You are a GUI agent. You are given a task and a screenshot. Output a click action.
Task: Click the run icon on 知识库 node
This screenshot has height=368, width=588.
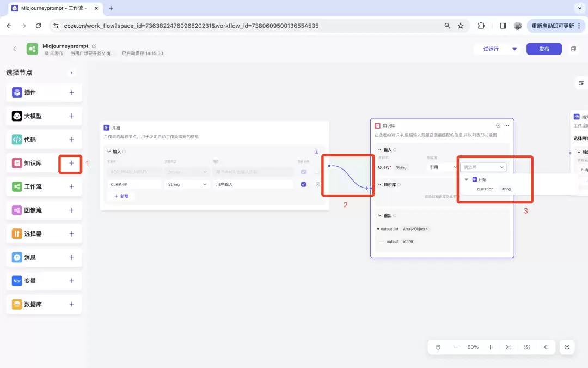click(498, 125)
